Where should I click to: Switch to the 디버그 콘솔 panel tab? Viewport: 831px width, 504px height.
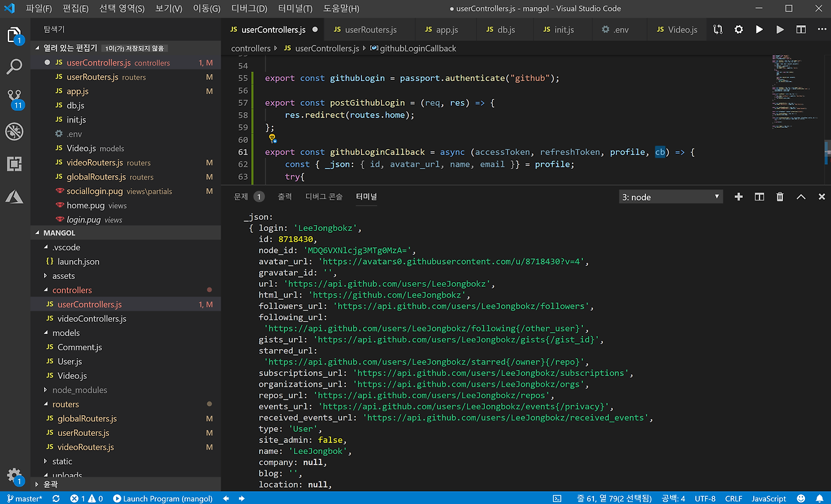(323, 197)
